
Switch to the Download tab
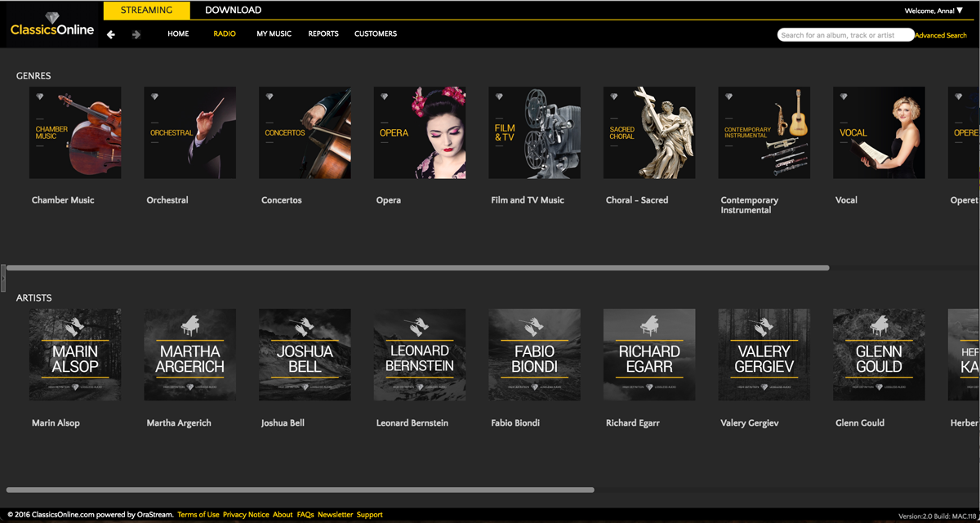point(233,10)
